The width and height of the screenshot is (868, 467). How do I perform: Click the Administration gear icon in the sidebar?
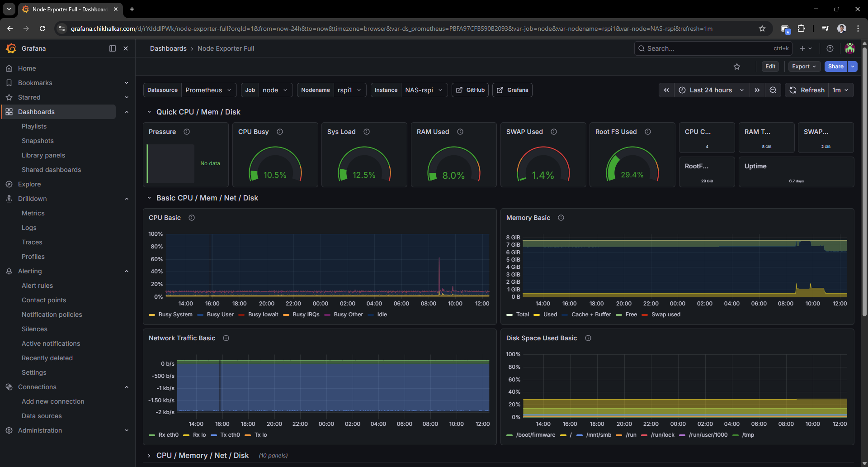9,430
